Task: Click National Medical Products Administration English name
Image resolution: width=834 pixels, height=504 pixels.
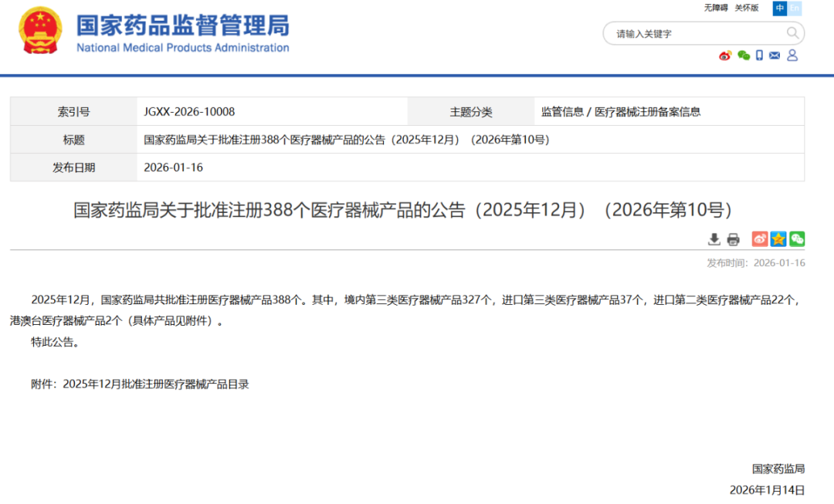Action: (x=183, y=47)
